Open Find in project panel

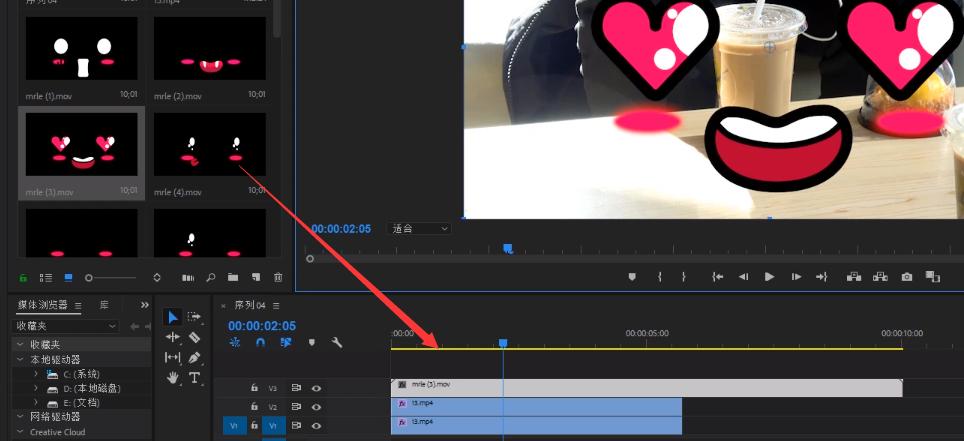[x=211, y=278]
